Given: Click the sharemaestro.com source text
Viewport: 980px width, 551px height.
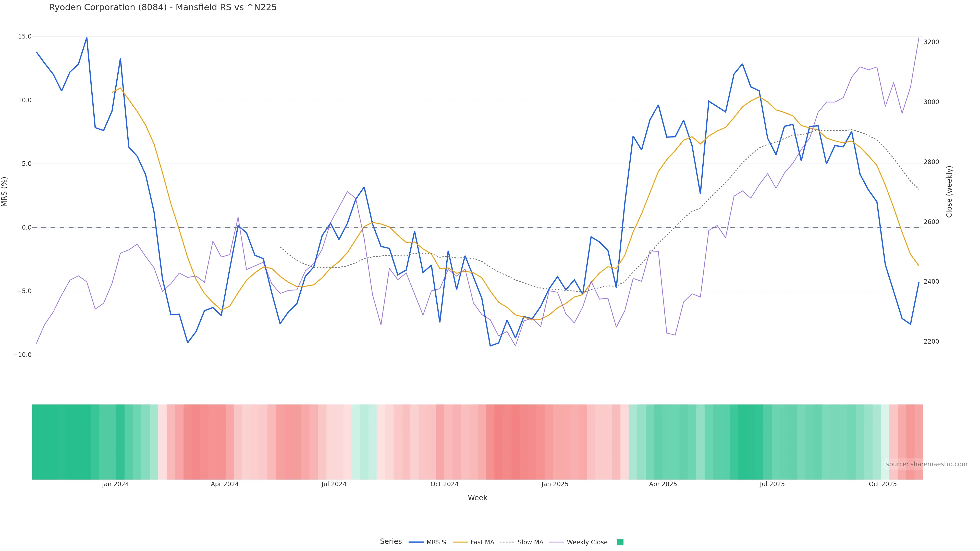Looking at the screenshot, I should coord(926,464).
